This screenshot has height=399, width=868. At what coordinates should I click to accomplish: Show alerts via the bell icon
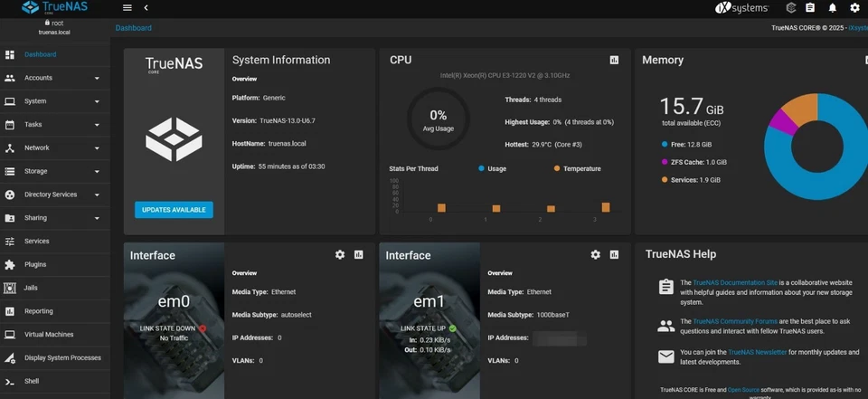pos(833,8)
